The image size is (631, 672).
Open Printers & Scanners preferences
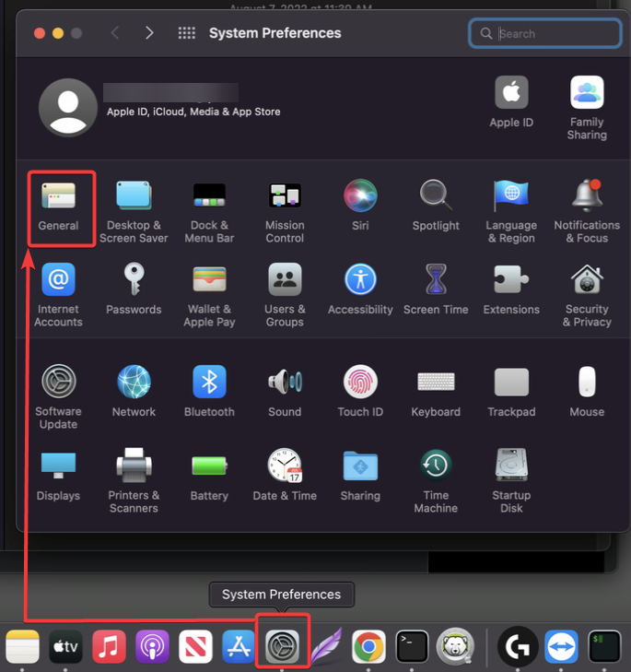[134, 480]
